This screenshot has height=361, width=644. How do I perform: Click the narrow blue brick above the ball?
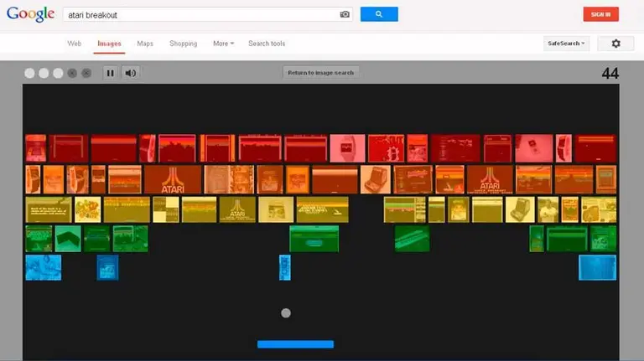[x=284, y=268]
